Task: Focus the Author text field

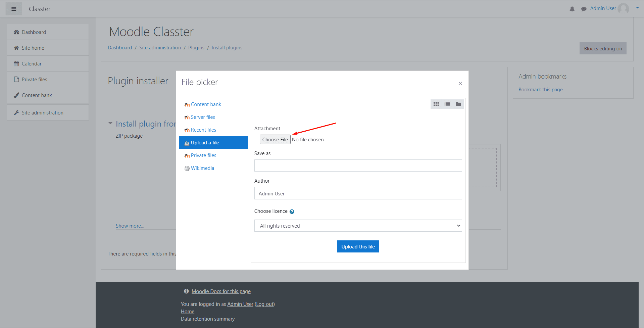Action: coord(358,193)
